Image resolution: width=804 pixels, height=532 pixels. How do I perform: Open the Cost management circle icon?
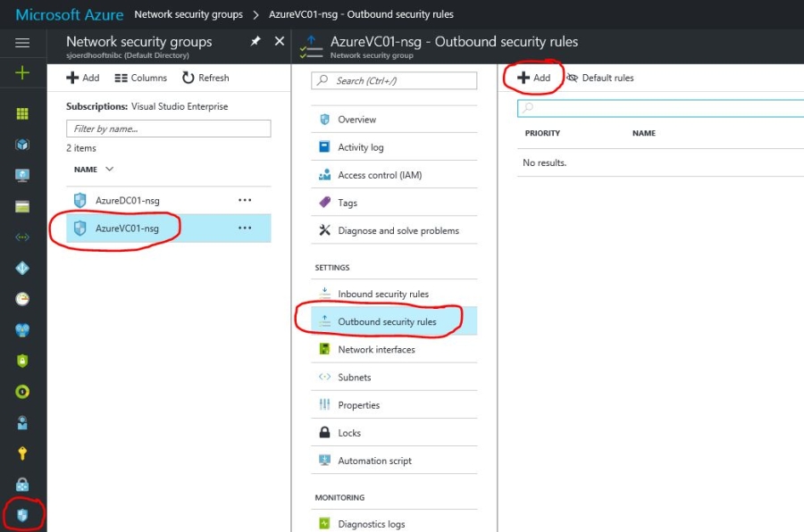click(x=22, y=392)
